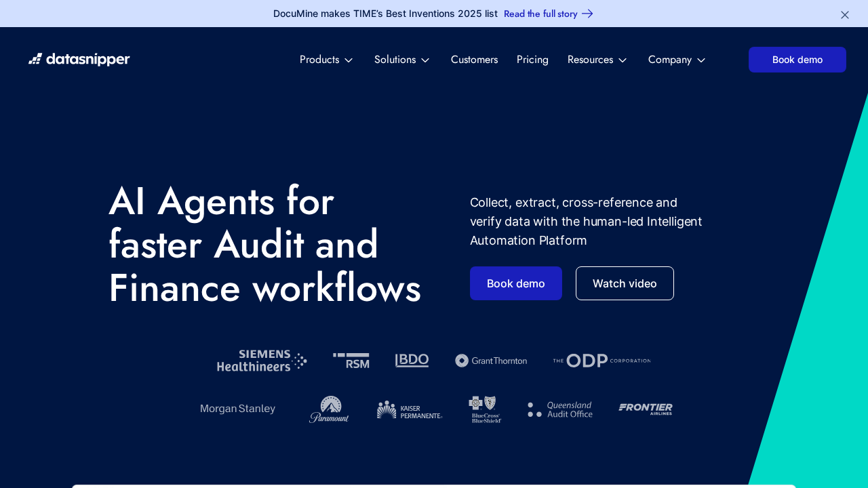Select the Frontier Airlines logo
868x488 pixels.
click(x=645, y=409)
